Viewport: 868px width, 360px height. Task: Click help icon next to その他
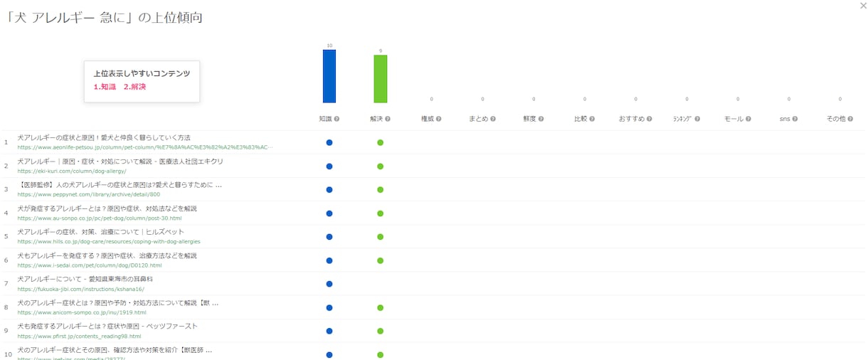pyautogui.click(x=850, y=119)
